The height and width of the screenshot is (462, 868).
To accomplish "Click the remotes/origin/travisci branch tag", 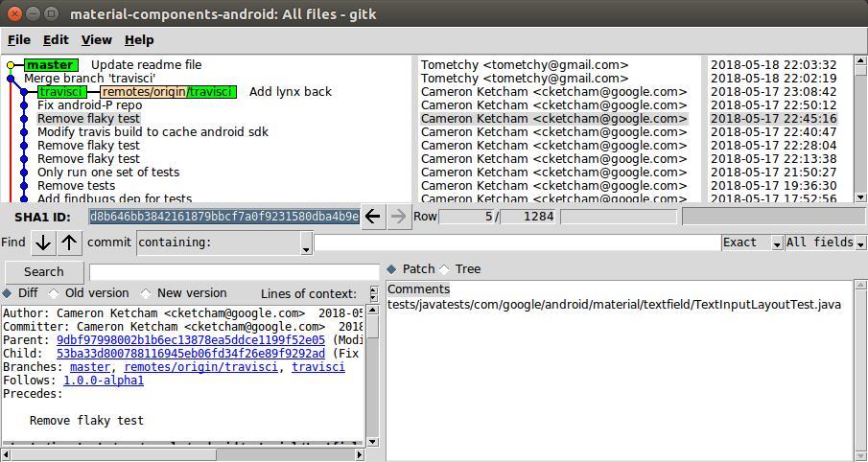I will point(168,92).
